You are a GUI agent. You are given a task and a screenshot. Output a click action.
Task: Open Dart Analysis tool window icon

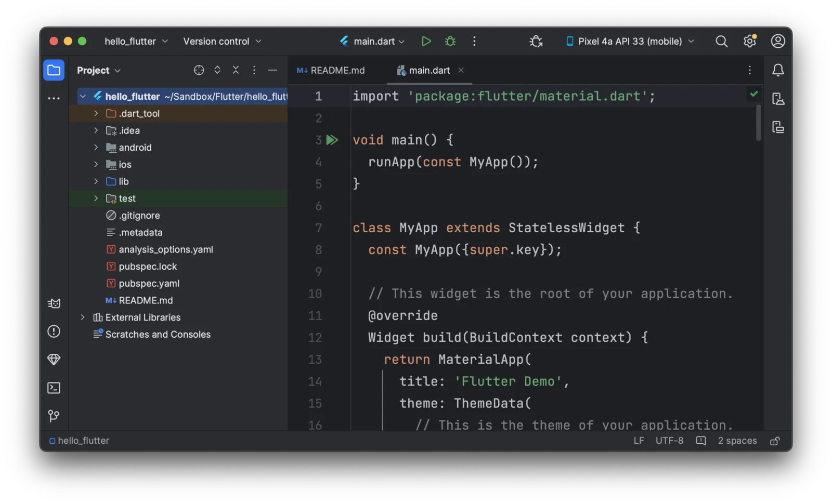click(54, 303)
